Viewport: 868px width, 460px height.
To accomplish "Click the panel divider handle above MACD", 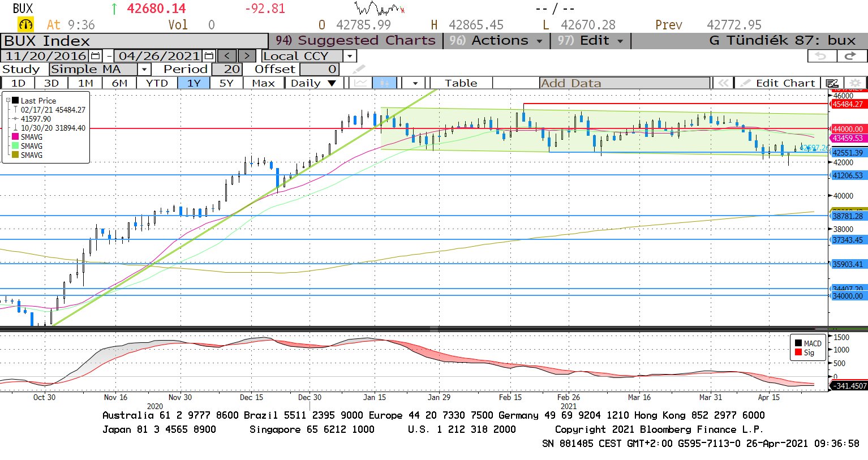I will click(x=434, y=329).
